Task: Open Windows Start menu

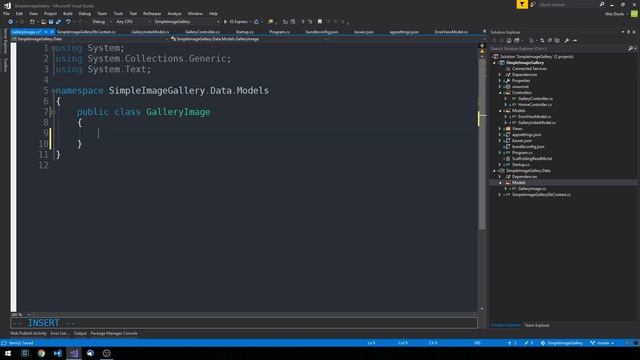Action: click(8, 353)
